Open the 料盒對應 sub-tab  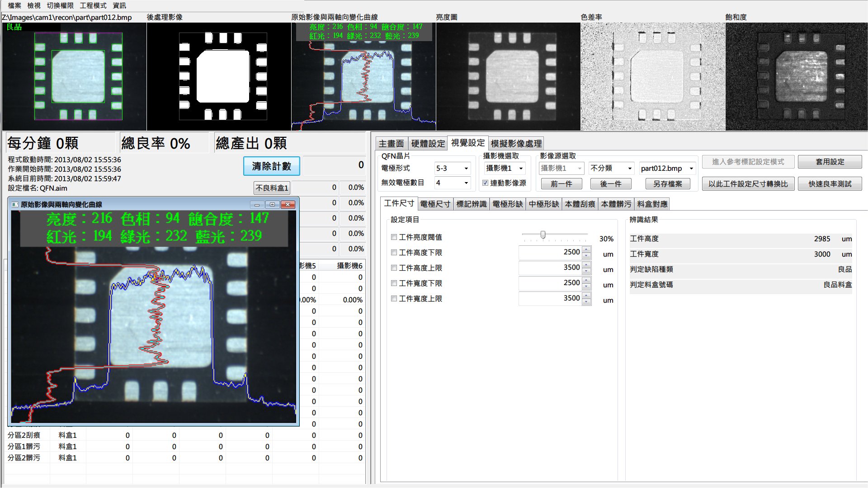click(652, 204)
